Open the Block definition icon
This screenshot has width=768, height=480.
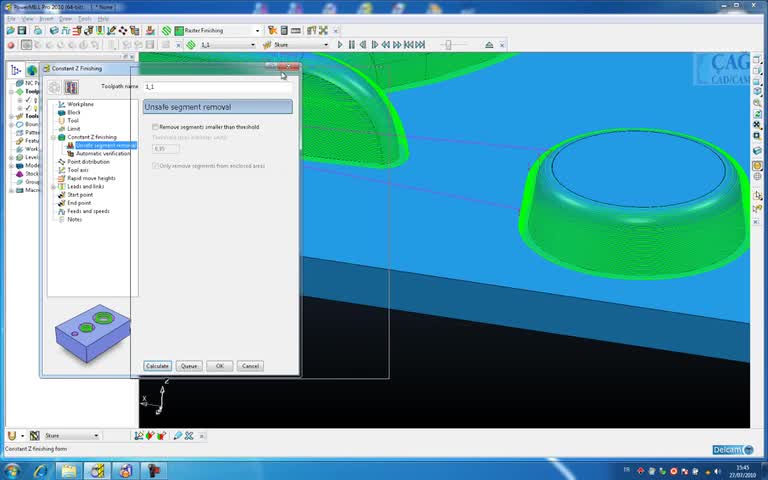click(54, 30)
